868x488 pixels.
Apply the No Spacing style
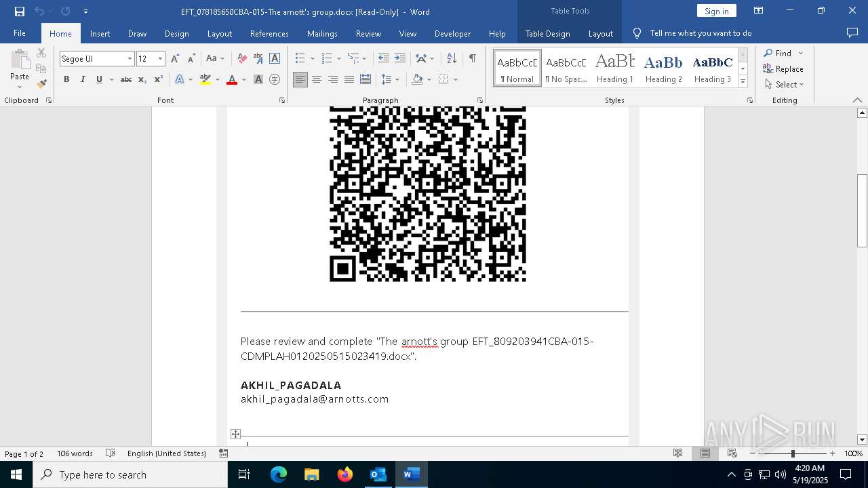pos(566,68)
